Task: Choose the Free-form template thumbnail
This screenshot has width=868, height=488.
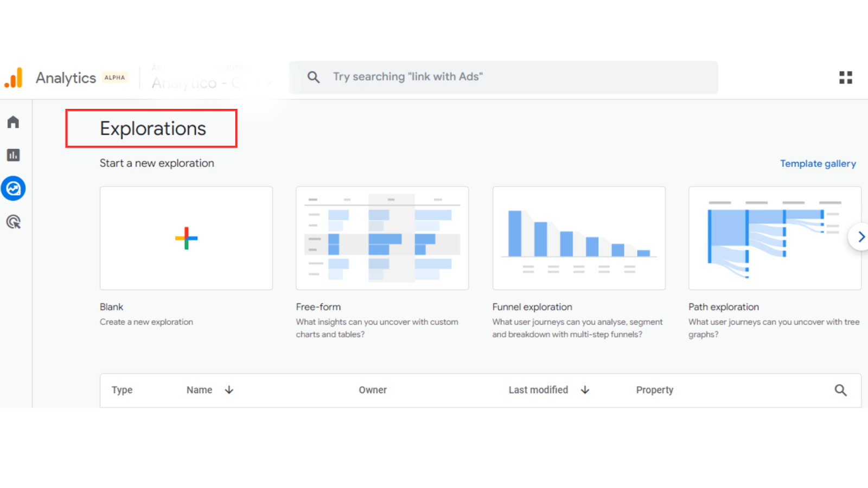Action: [x=382, y=238]
